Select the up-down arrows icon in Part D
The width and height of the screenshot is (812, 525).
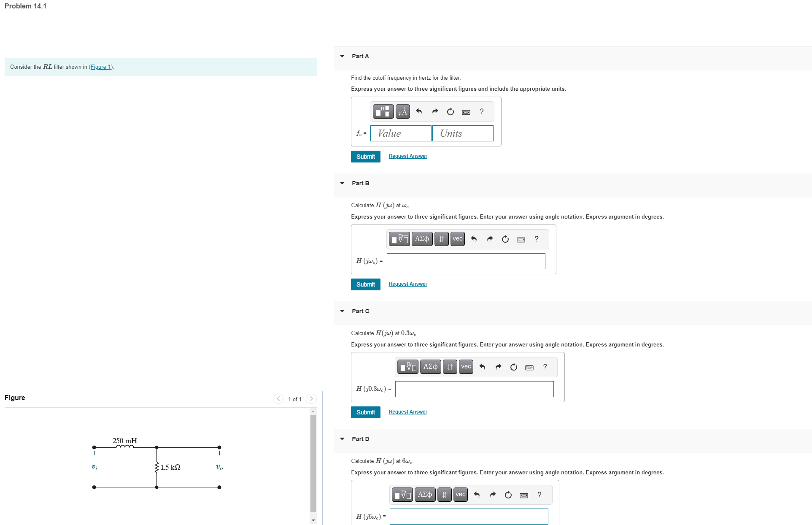coord(444,494)
